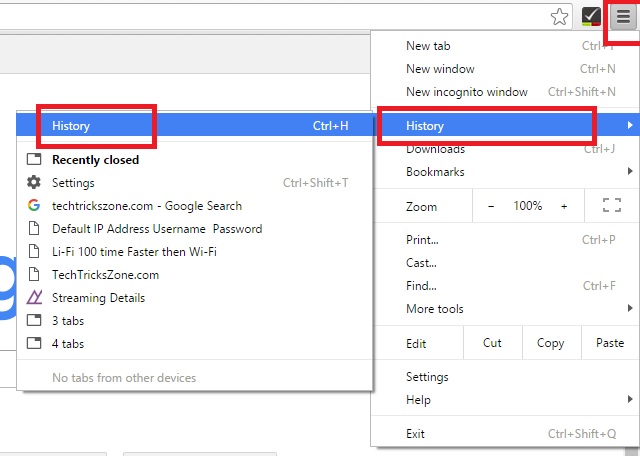The width and height of the screenshot is (640, 456).
Task: Click the fullscreen zoom icon
Action: (612, 206)
